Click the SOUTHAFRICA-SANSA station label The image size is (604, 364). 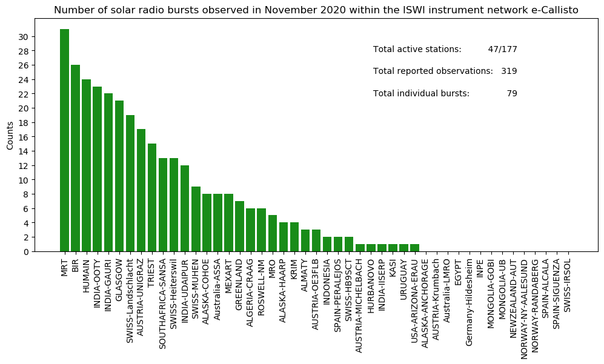(x=162, y=304)
